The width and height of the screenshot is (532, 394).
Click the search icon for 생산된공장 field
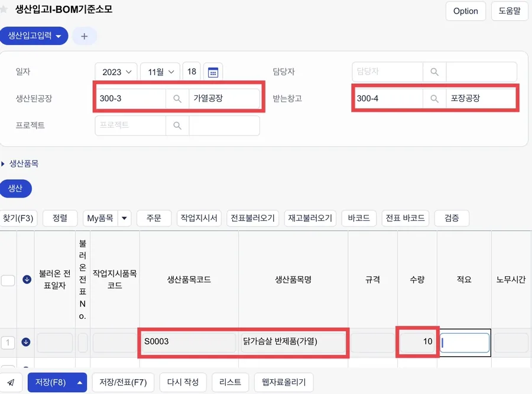(x=177, y=98)
